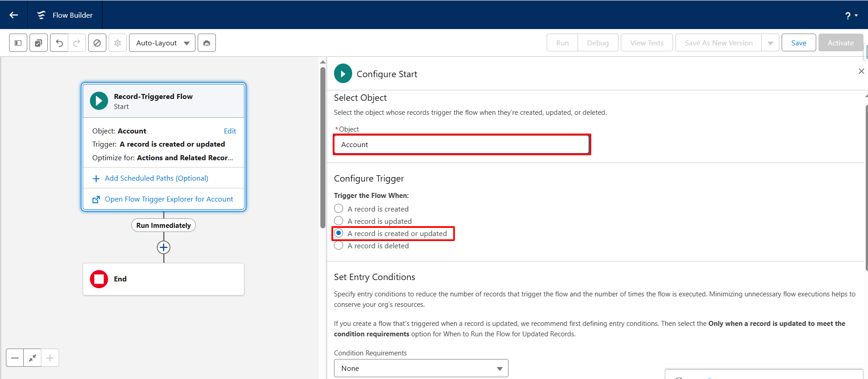Click the Object input field containing Account
Screen dimensions: 868x379
coord(462,144)
